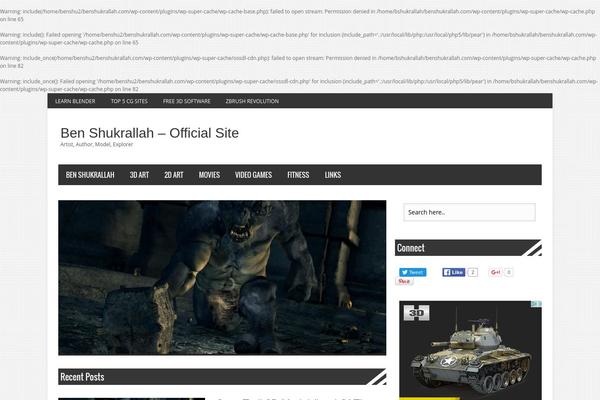Open the 2D Art section
Screen dimensions: 600x400
pyautogui.click(x=174, y=175)
